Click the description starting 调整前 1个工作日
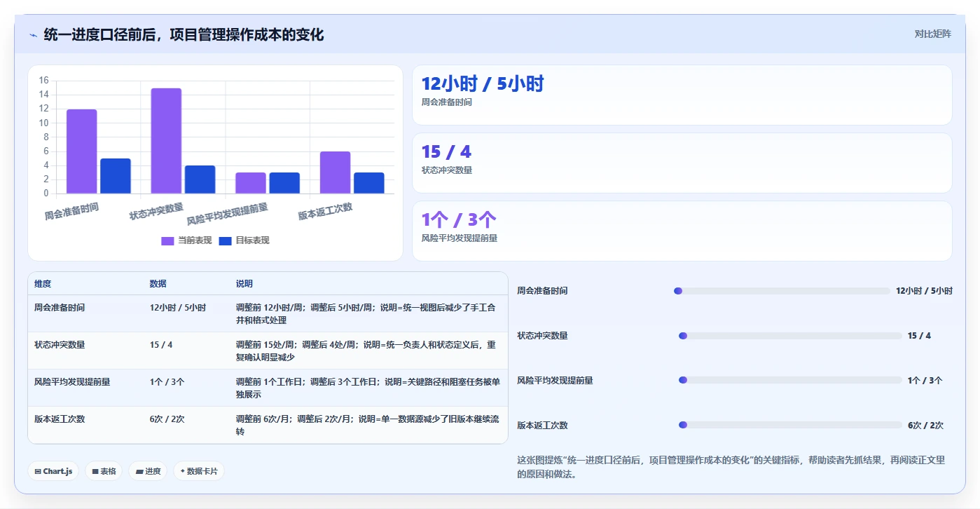This screenshot has height=509, width=980. [368, 388]
